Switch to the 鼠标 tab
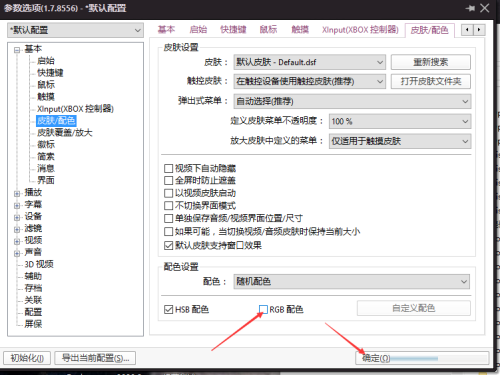Viewport: 500px width, 375px height. click(268, 30)
